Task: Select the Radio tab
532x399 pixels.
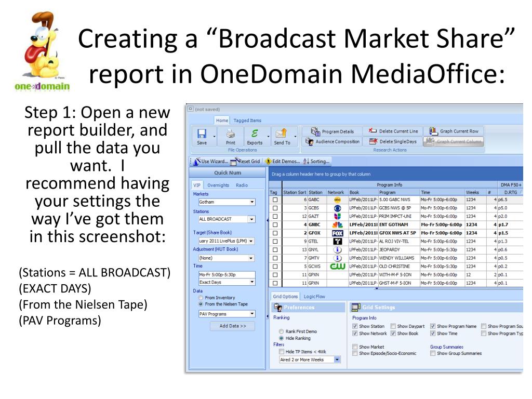Action: pyautogui.click(x=242, y=185)
